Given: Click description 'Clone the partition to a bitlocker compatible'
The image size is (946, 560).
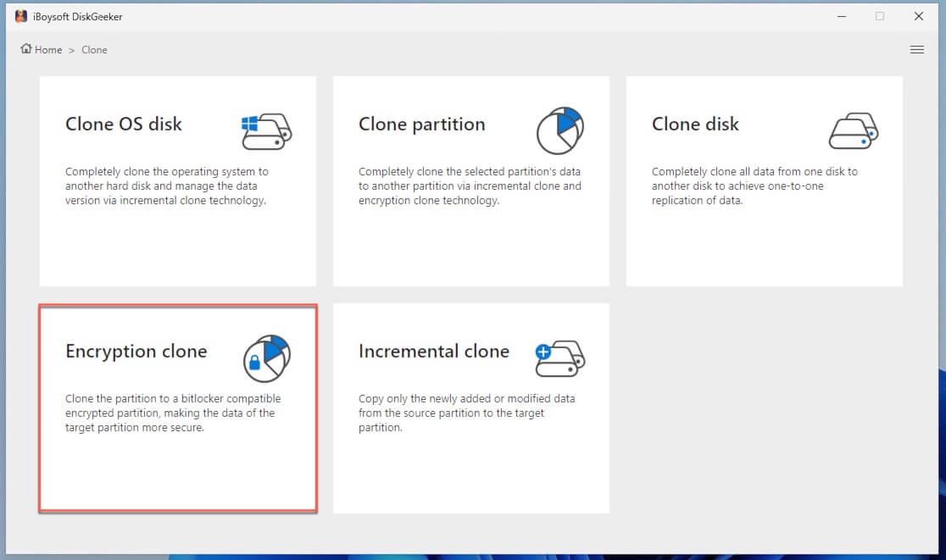Looking at the screenshot, I should (173, 398).
